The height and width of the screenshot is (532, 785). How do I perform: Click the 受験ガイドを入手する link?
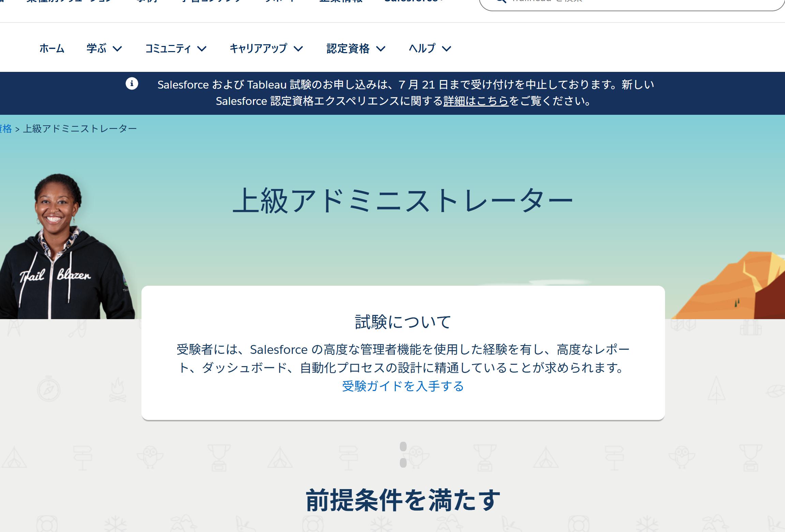click(x=403, y=386)
